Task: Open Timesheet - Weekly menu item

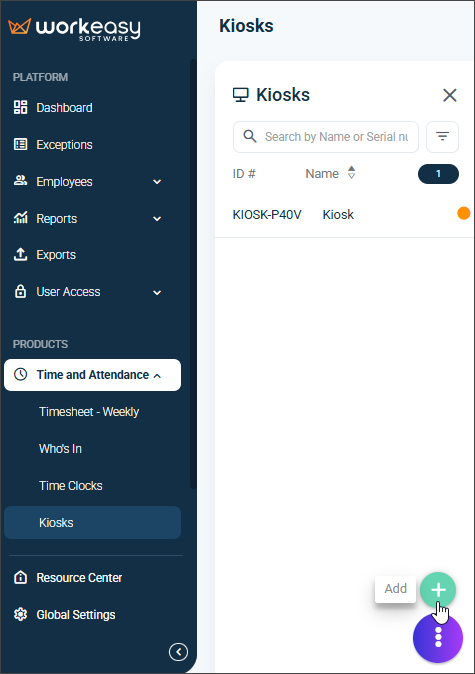Action: tap(89, 412)
